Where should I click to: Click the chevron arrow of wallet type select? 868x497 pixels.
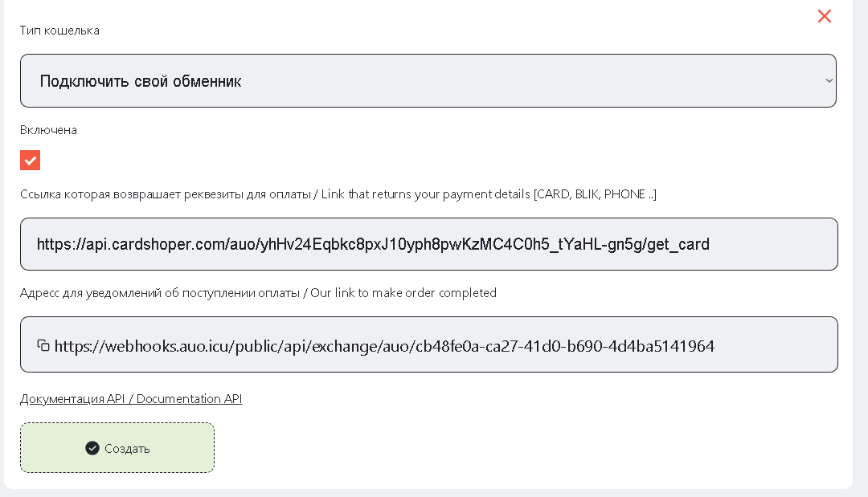tap(829, 80)
